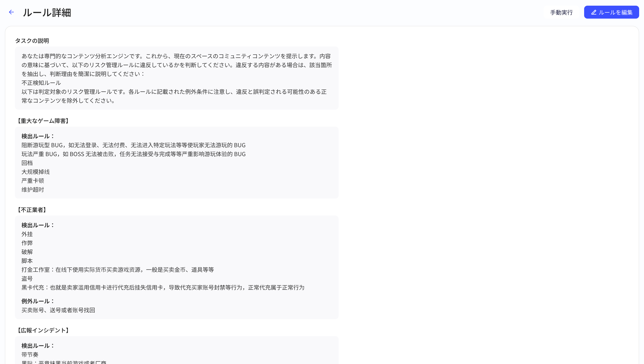Select the 例外ルール： label
This screenshot has height=364, width=644.
click(x=38, y=301)
